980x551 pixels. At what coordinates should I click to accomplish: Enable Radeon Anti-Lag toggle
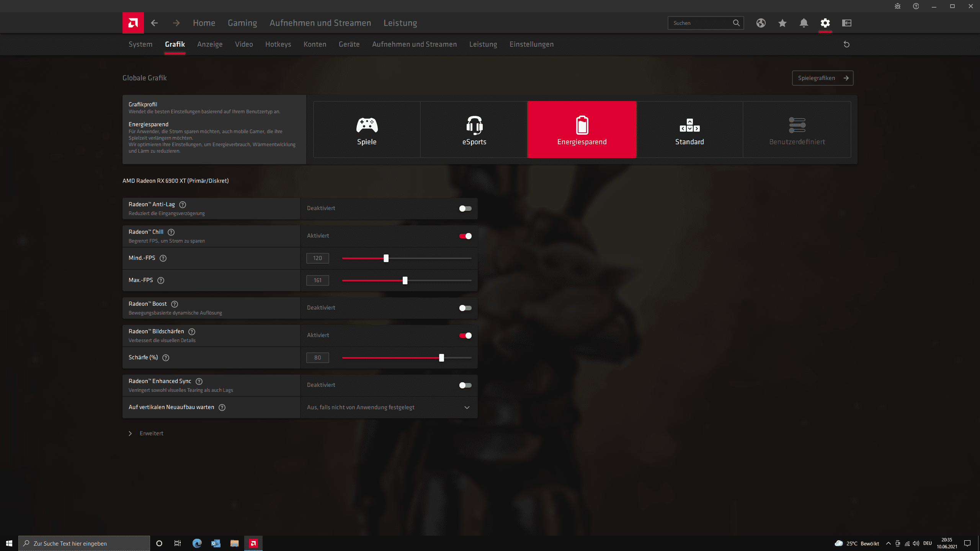[465, 209]
